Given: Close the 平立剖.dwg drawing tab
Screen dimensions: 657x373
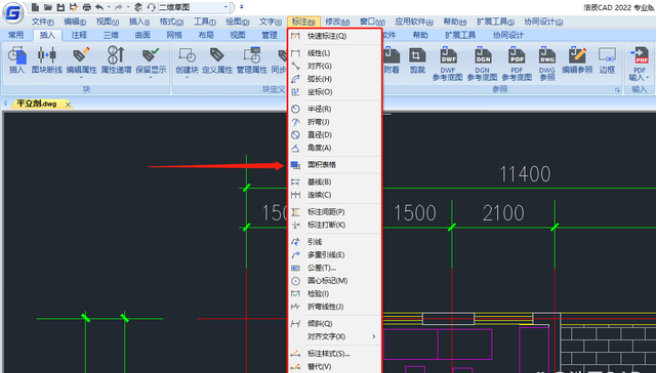Looking at the screenshot, I should [68, 104].
